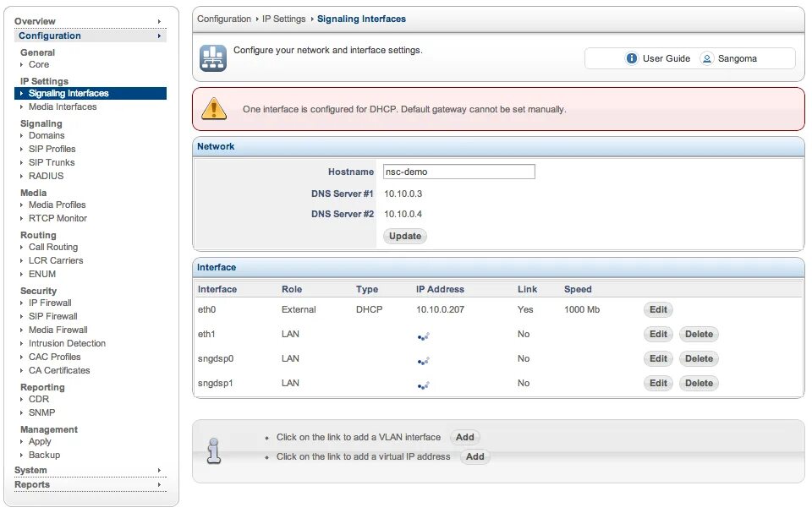Open CA Certificates page

59,370
